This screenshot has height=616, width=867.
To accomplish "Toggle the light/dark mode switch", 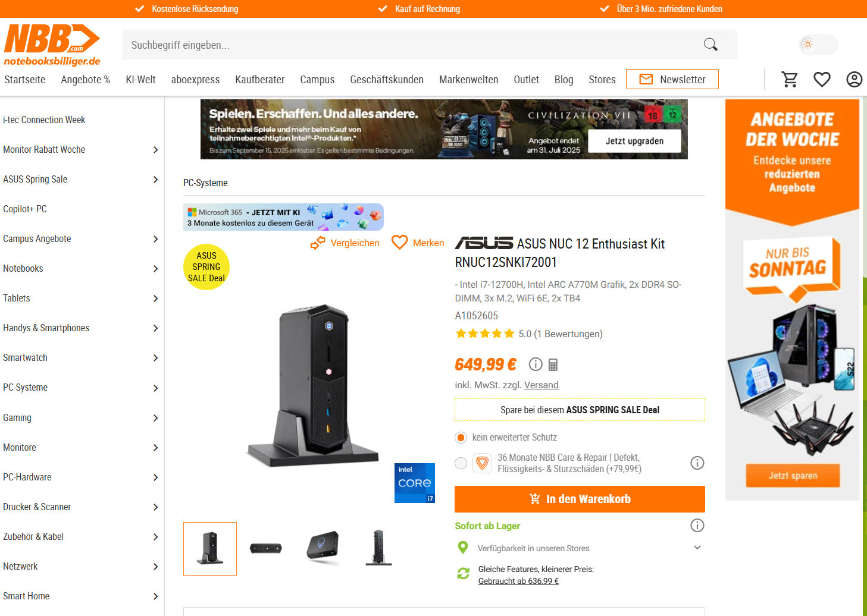I will [818, 45].
